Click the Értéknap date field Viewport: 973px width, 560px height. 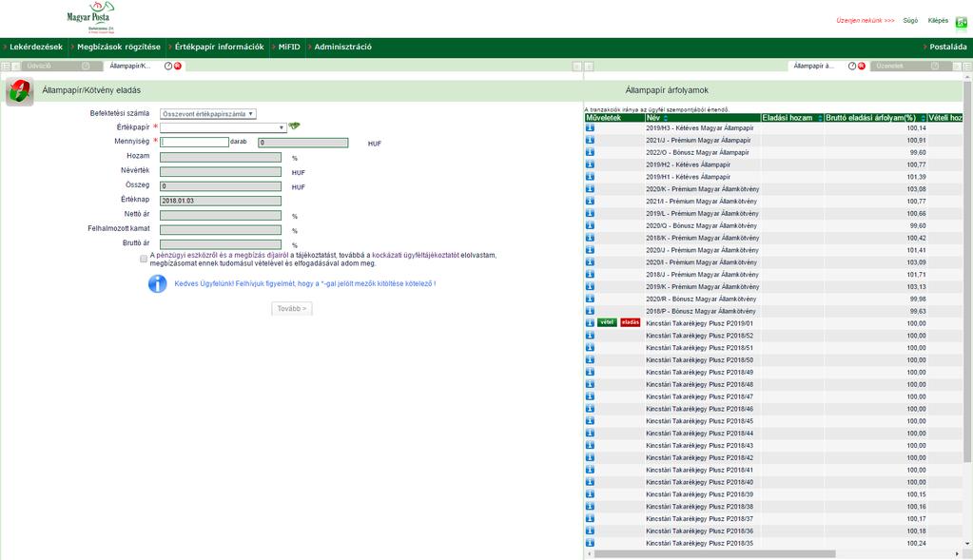click(x=221, y=201)
